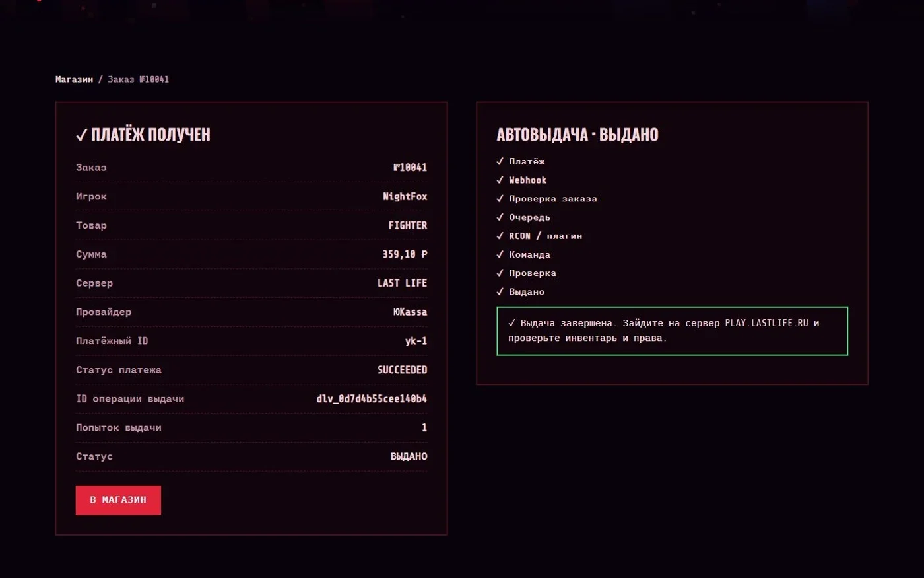Click the checkmark in the green completion message
This screenshot has width=924, height=578.
tap(512, 323)
